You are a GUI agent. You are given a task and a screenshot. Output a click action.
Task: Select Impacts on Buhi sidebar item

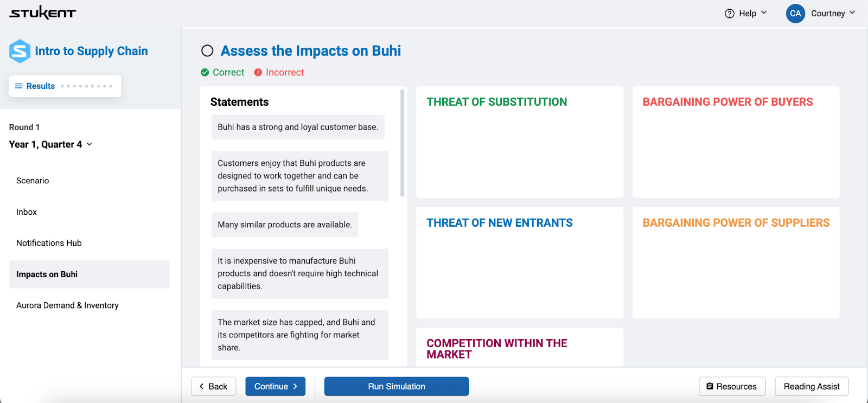[x=90, y=274]
